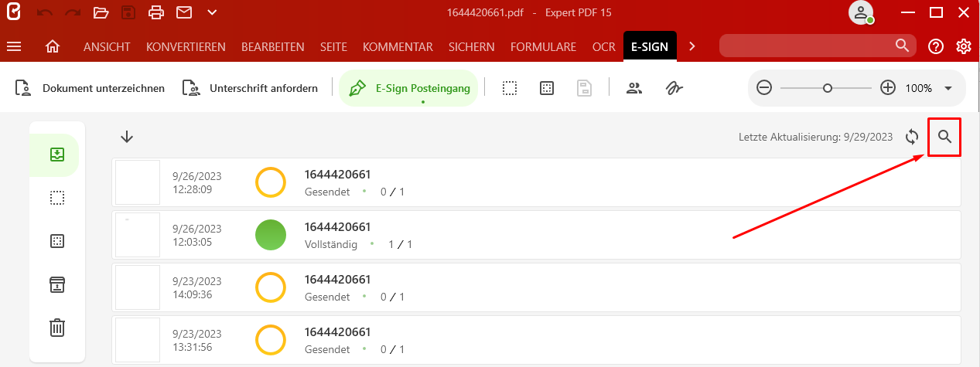
Task: Click the Expert PDF app logo
Action: pos(14,12)
